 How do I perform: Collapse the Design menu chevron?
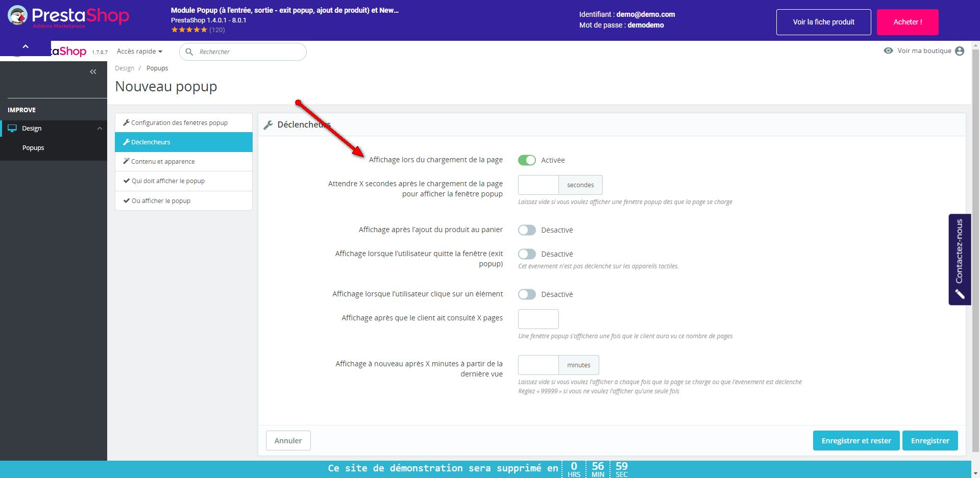100,129
